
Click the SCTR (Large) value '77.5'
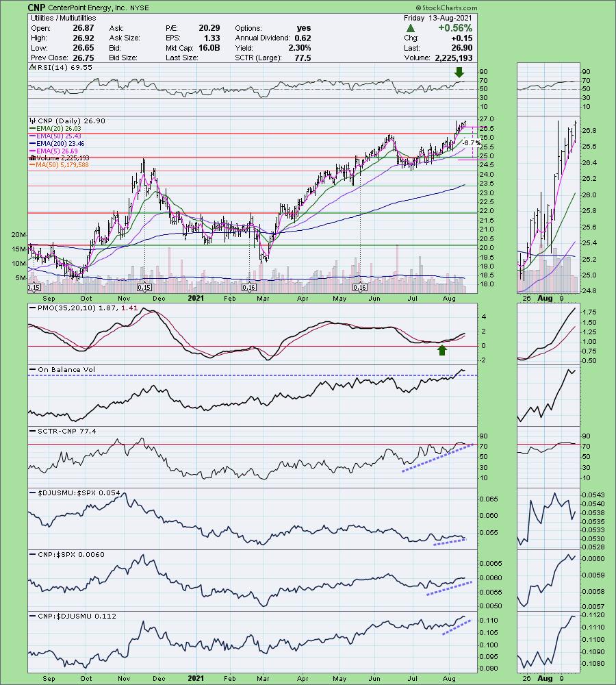coord(303,58)
